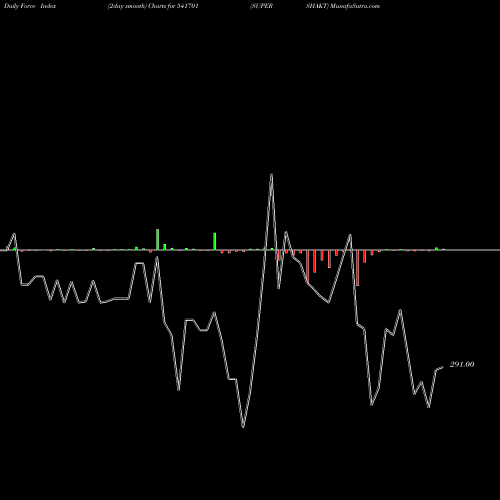Click the 291.00 value label

click(x=462, y=364)
